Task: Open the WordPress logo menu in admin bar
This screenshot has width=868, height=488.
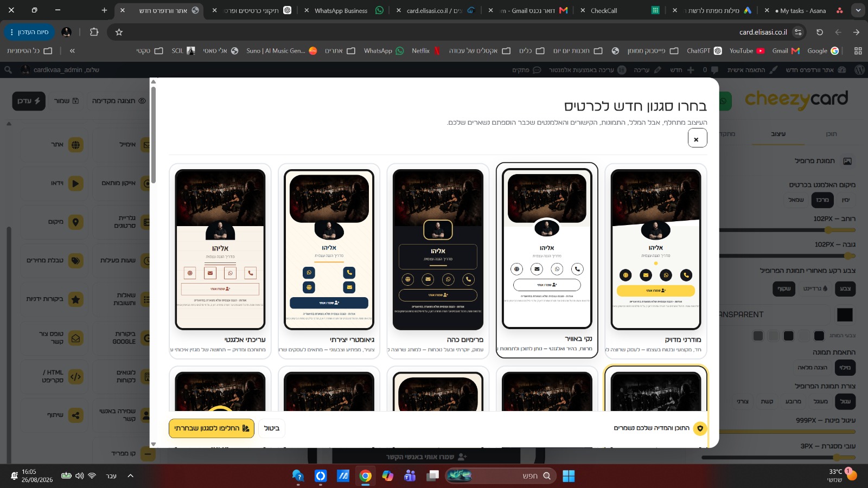Action: [859, 70]
